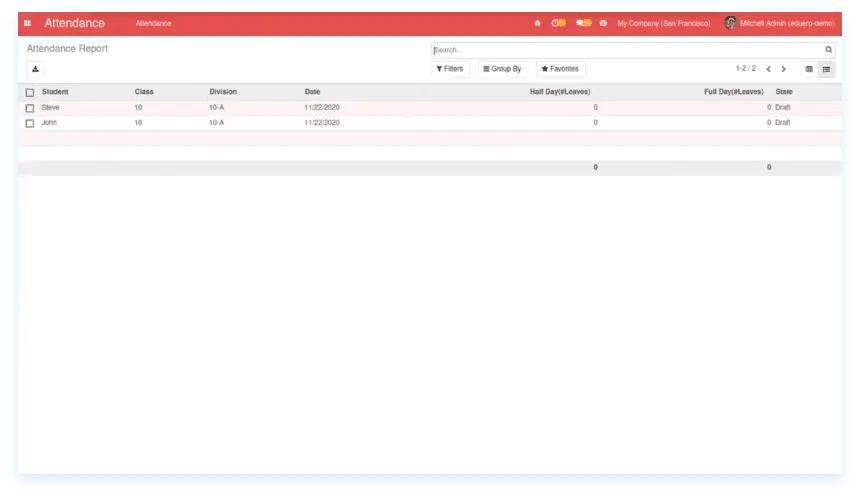Click My Company (San Francisco) switcher

pos(663,23)
